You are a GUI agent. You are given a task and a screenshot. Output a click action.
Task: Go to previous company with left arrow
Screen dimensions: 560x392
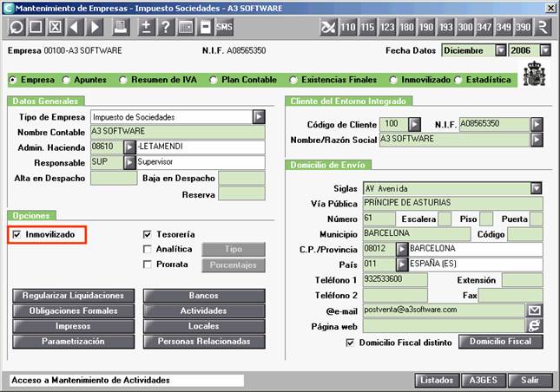point(75,27)
